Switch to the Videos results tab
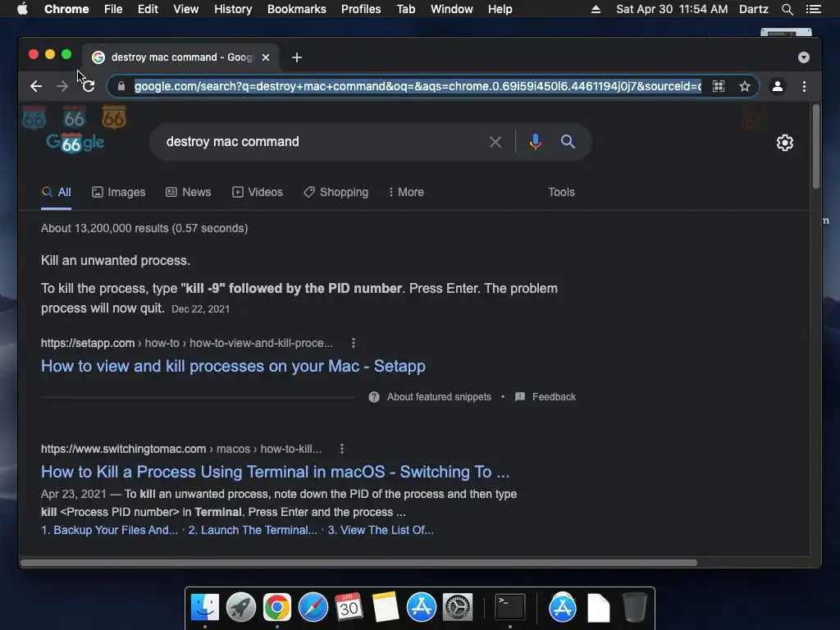Screen dimensions: 840x630 tap(257, 192)
